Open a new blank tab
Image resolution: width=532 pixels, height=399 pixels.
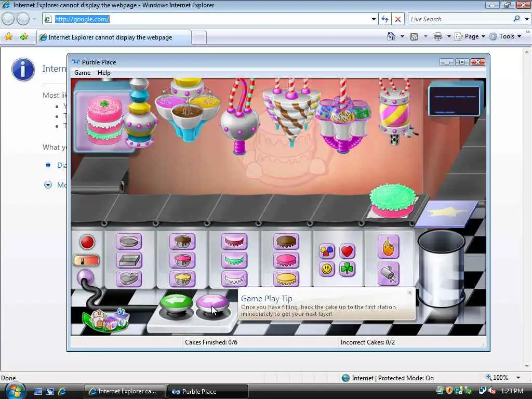[x=199, y=37]
